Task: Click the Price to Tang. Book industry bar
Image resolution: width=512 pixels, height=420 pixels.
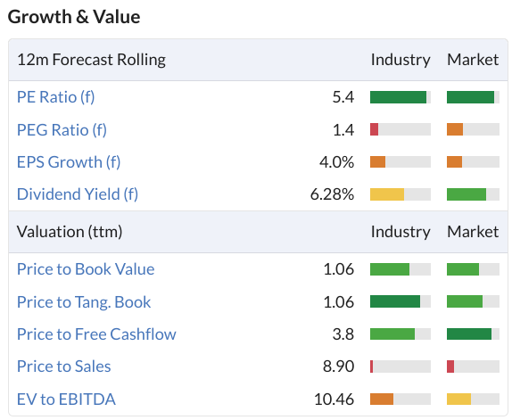Action: click(401, 301)
